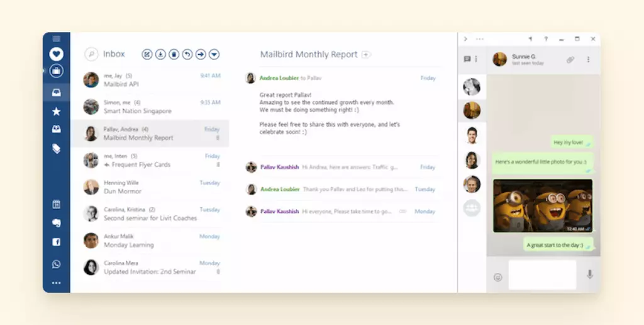Open the Facebook app icon in the sidebar

tap(56, 242)
